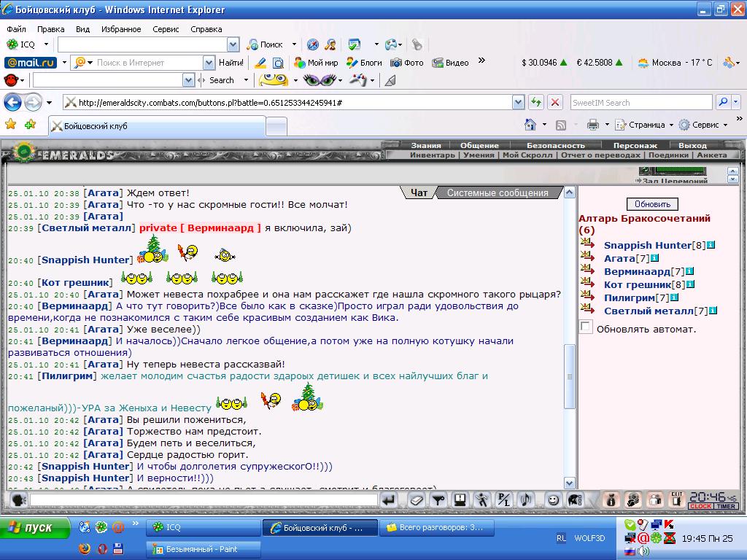Open the smiley face emoticons panel
Screen dimensions: 747x560
coord(553,500)
